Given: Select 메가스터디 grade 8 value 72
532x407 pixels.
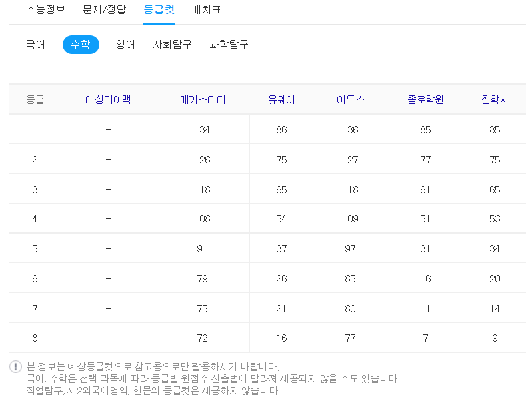Looking at the screenshot, I should point(202,338).
